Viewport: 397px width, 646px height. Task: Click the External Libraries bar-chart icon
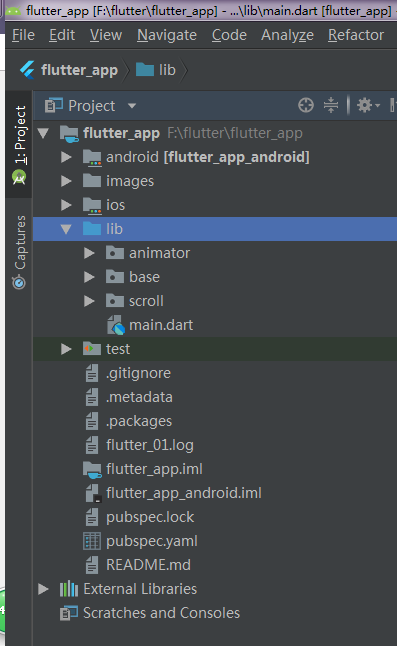(x=68, y=589)
